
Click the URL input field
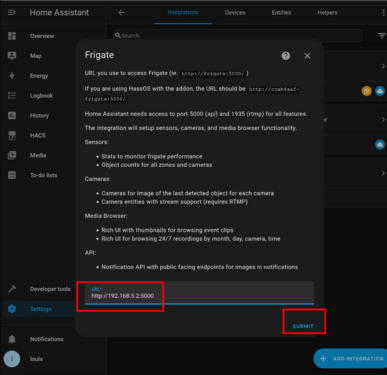[199, 293]
